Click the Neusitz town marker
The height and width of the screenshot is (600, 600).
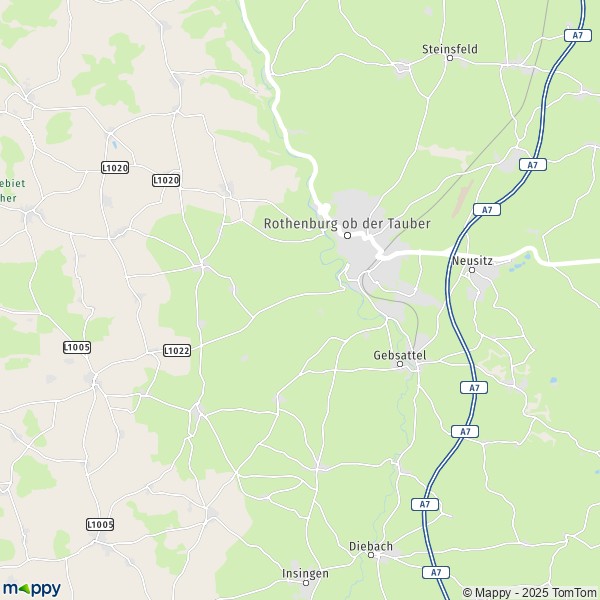tap(472, 270)
